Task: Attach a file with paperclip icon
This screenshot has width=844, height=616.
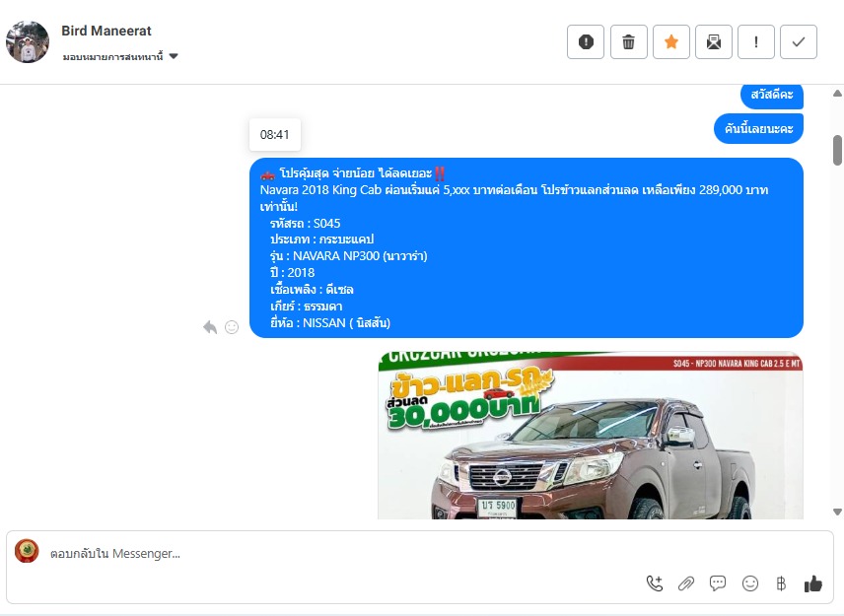Action: 686,583
